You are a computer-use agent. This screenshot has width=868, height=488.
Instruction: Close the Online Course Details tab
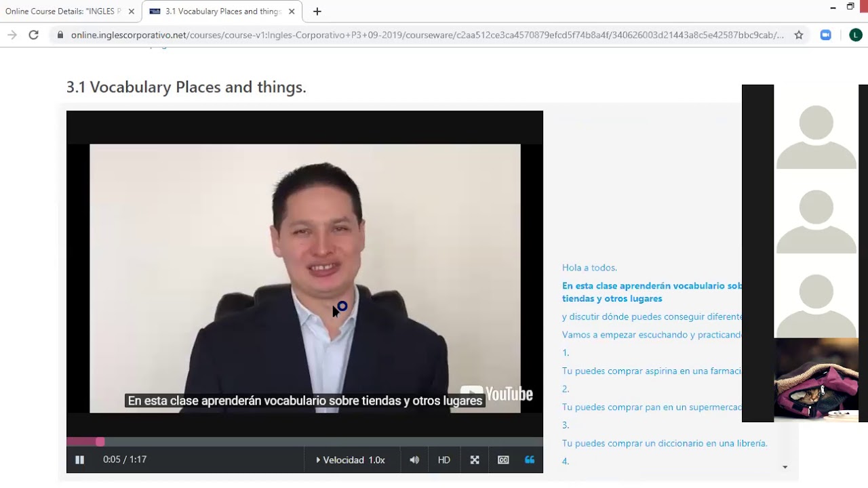tap(132, 12)
